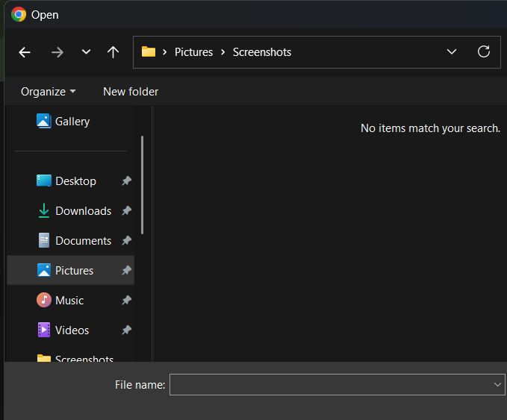Create a New folder
The width and height of the screenshot is (507, 420).
[x=131, y=92]
